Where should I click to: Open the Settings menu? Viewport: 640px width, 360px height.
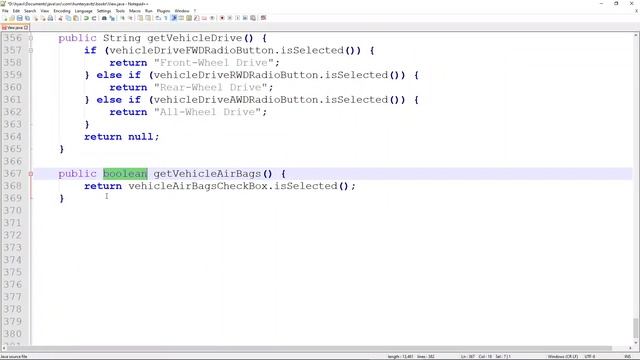click(x=104, y=11)
